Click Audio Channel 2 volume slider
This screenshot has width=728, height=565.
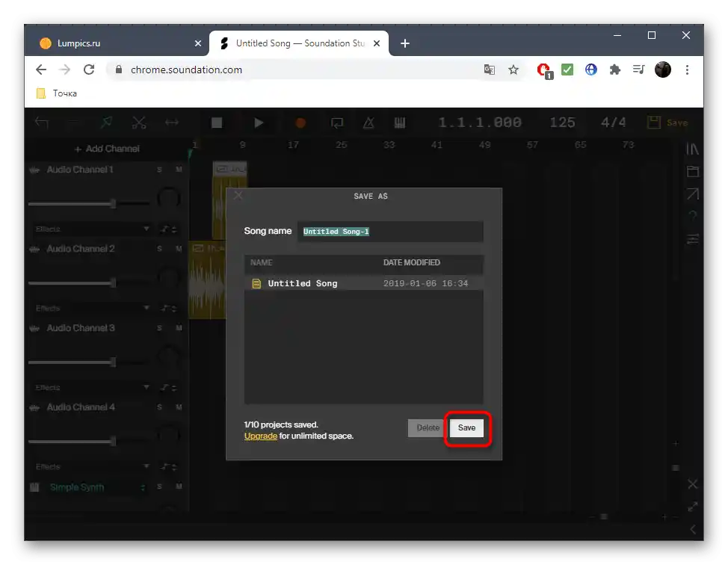click(x=89, y=282)
